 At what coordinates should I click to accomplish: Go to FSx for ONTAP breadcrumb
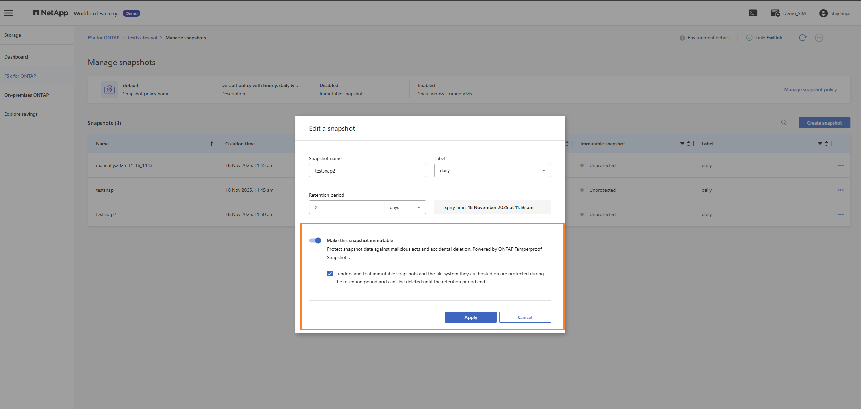[x=103, y=38]
